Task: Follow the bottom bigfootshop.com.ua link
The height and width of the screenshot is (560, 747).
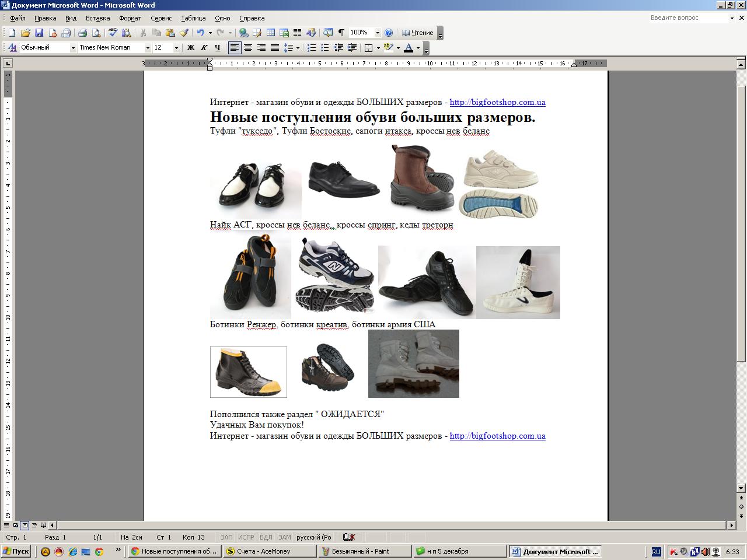Action: pos(497,436)
